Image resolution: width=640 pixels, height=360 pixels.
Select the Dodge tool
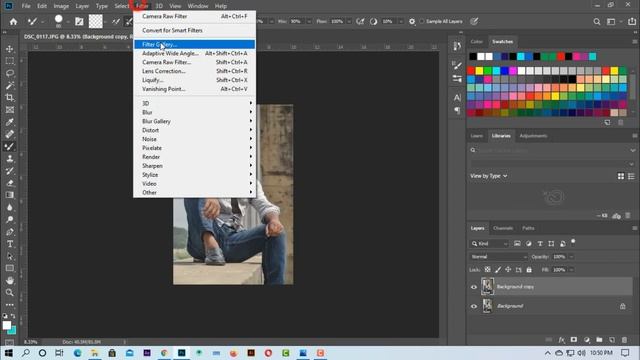click(x=9, y=220)
